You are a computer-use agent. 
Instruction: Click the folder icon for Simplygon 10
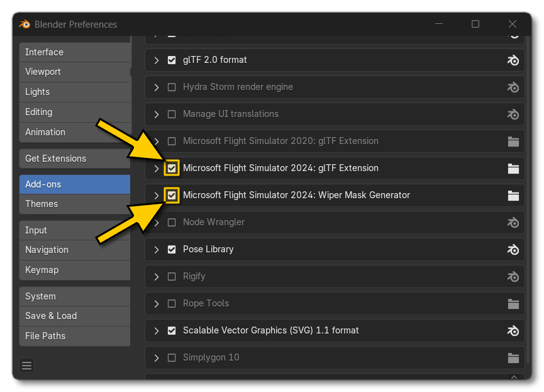pos(513,357)
